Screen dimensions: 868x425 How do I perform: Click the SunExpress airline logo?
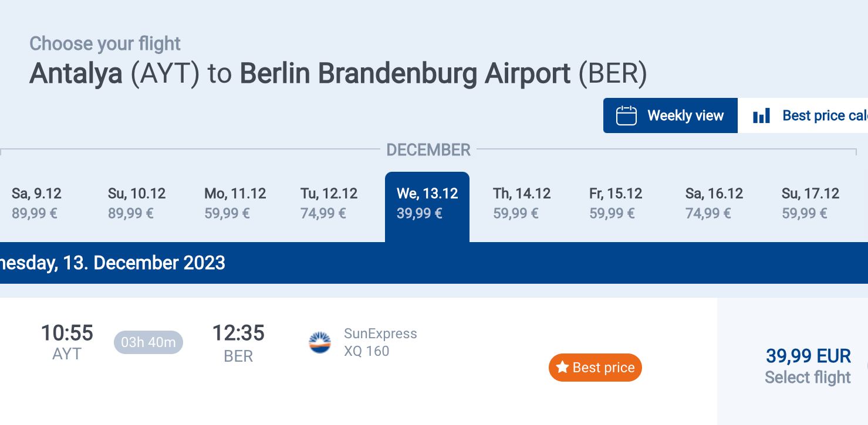[320, 343]
